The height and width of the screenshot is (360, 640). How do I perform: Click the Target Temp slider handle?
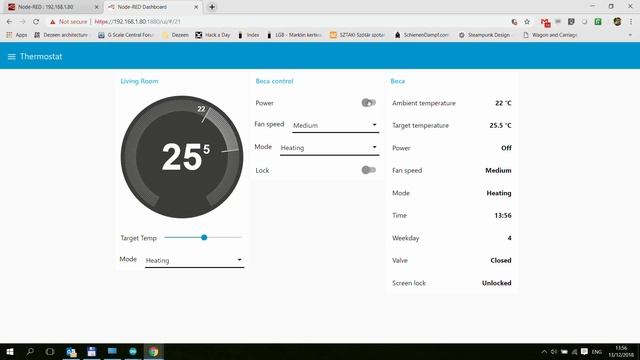point(204,238)
